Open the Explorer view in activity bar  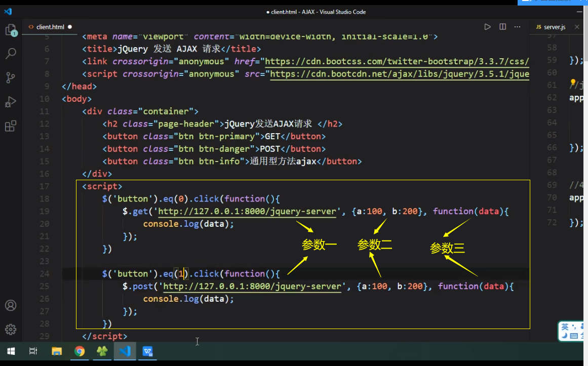[x=11, y=30]
